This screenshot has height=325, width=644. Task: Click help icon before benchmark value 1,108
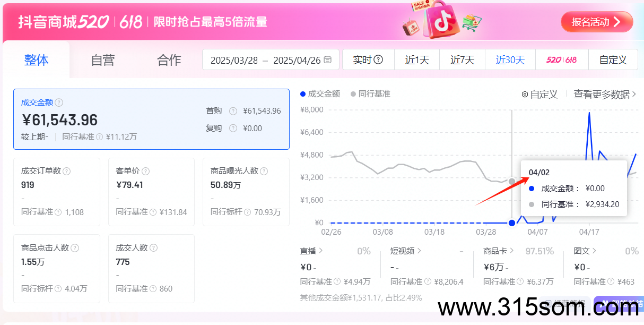coord(58,212)
